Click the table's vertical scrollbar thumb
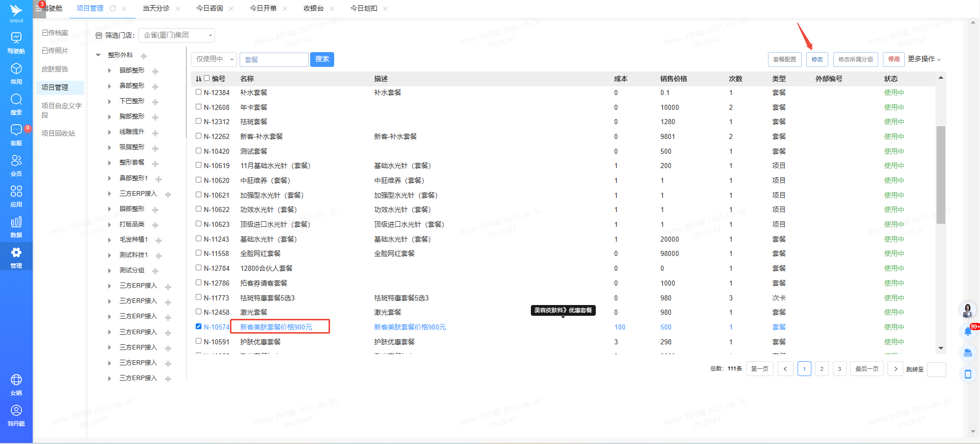Viewport: 980px width, 444px height. tap(941, 174)
